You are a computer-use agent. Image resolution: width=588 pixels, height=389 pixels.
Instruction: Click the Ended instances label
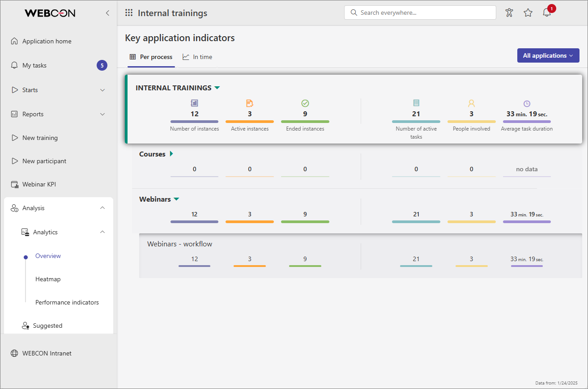(x=305, y=129)
